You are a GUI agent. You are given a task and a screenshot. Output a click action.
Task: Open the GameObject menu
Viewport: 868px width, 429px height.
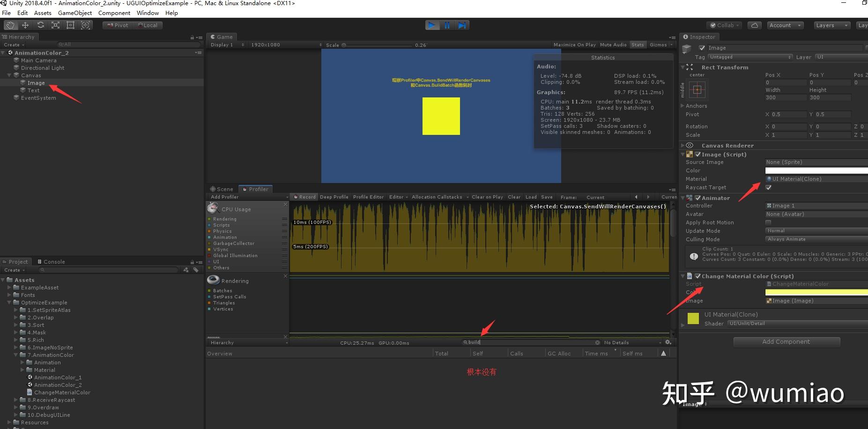(75, 13)
